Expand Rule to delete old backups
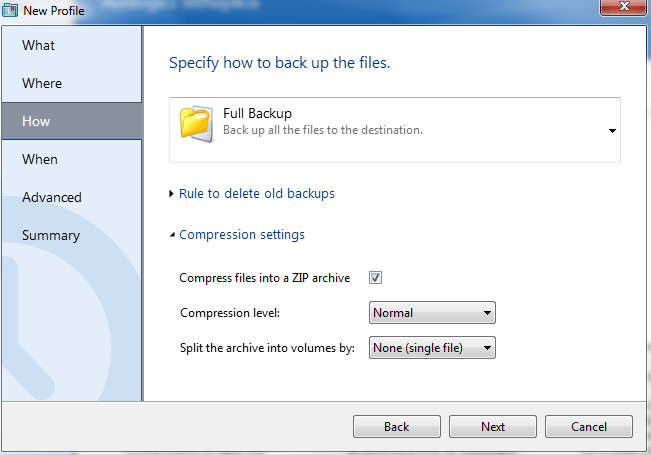The image size is (651, 455). [x=257, y=193]
